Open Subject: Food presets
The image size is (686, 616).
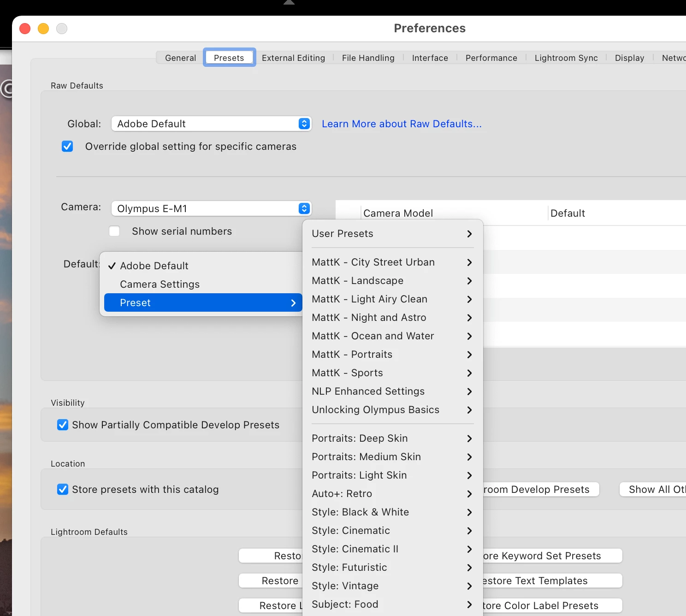(x=392, y=604)
